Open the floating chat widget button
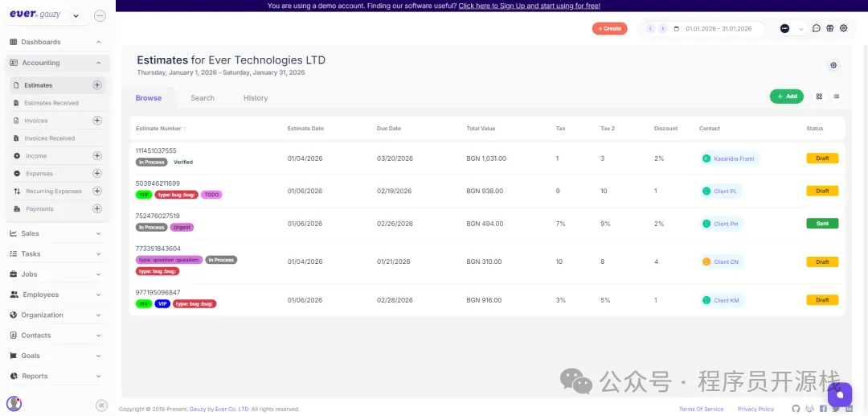 840,394
